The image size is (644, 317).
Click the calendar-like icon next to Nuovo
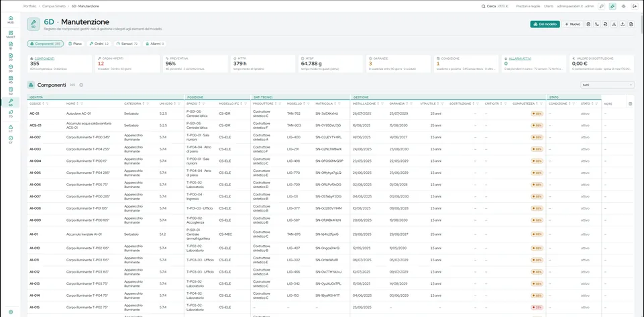pyautogui.click(x=588, y=24)
